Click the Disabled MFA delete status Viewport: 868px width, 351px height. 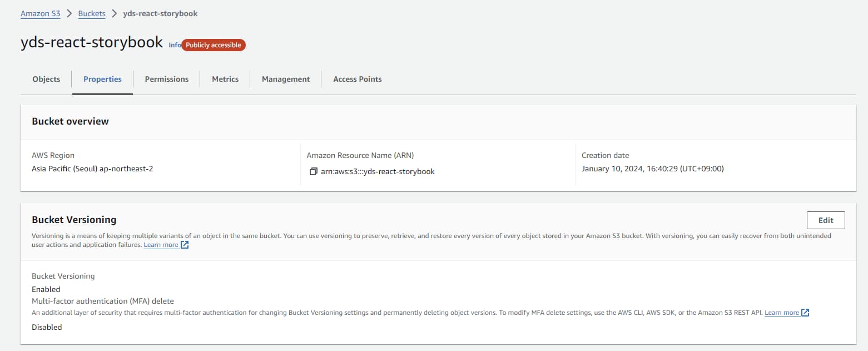(47, 327)
